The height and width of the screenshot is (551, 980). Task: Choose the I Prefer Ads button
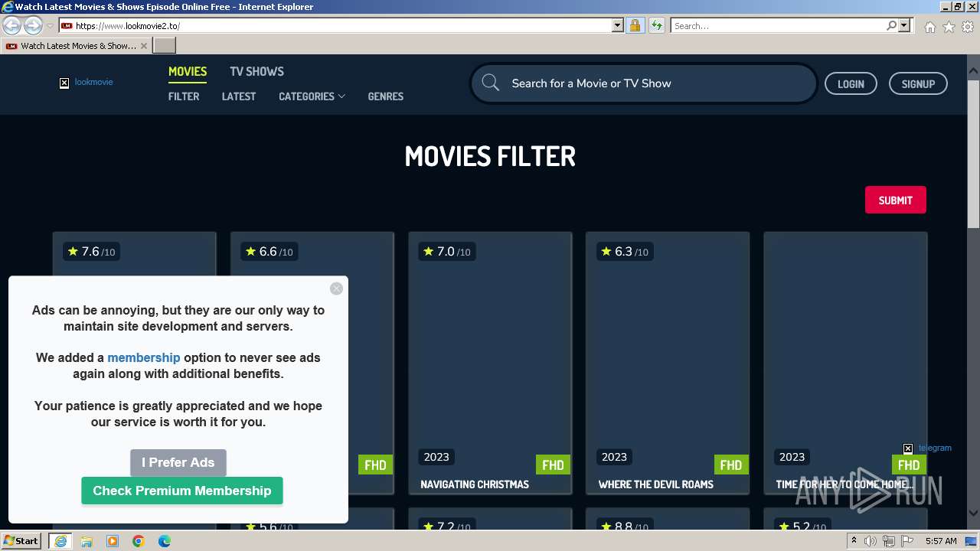click(178, 462)
